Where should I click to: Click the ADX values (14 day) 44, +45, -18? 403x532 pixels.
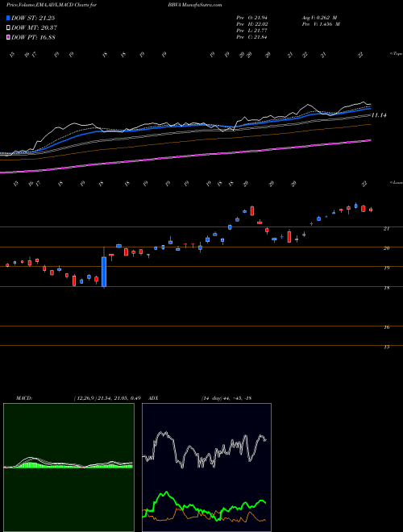[226, 398]
